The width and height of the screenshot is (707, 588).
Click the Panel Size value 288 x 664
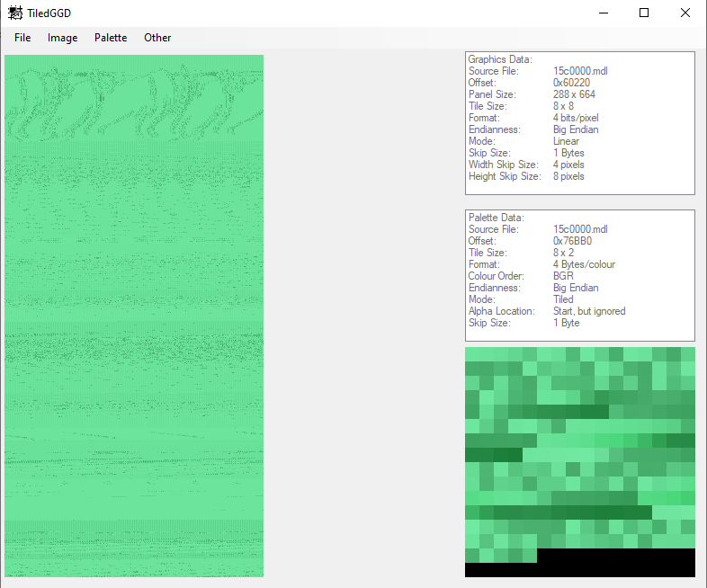pyautogui.click(x=574, y=94)
